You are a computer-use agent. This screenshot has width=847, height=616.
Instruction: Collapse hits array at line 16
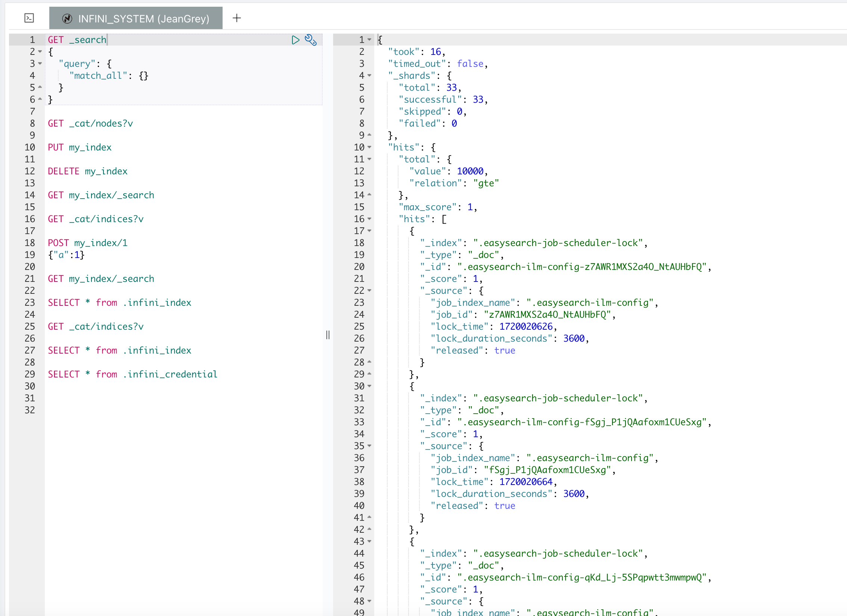point(369,219)
